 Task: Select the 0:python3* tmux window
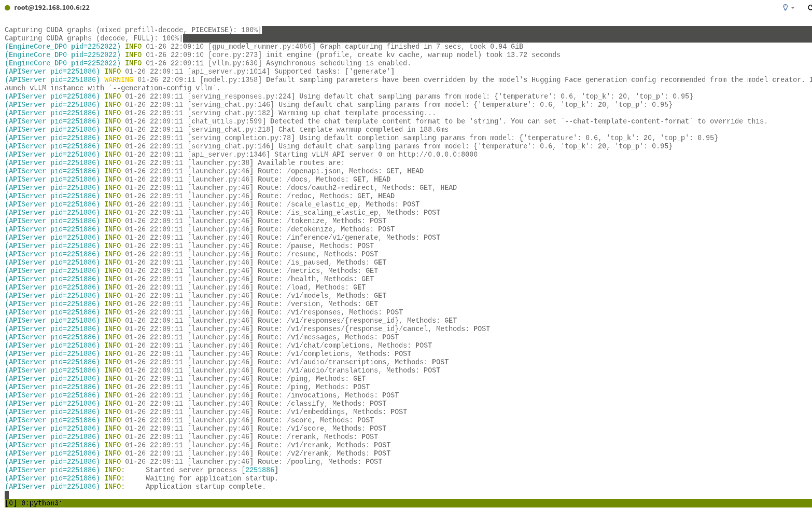tap(41, 503)
